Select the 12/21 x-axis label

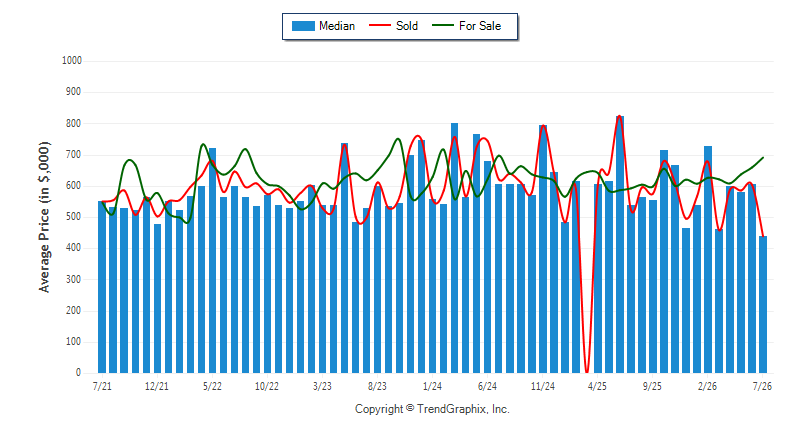click(157, 386)
